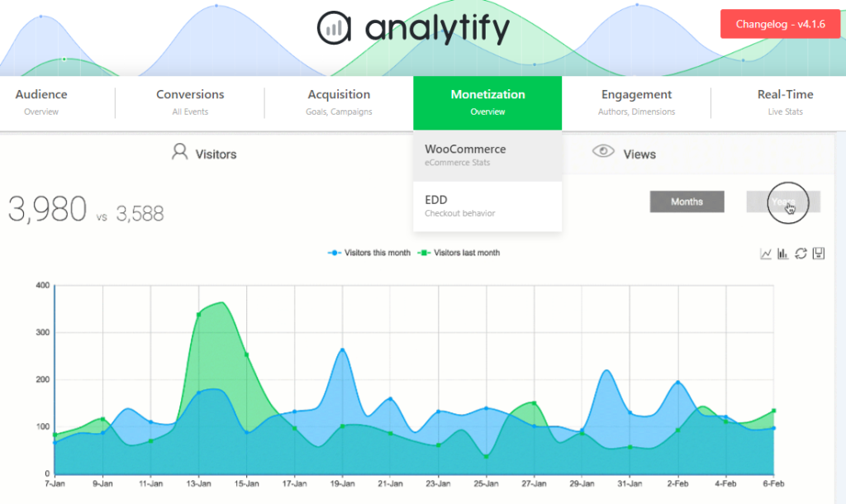
Task: Toggle the Visitors last month legend
Action: [x=459, y=253]
